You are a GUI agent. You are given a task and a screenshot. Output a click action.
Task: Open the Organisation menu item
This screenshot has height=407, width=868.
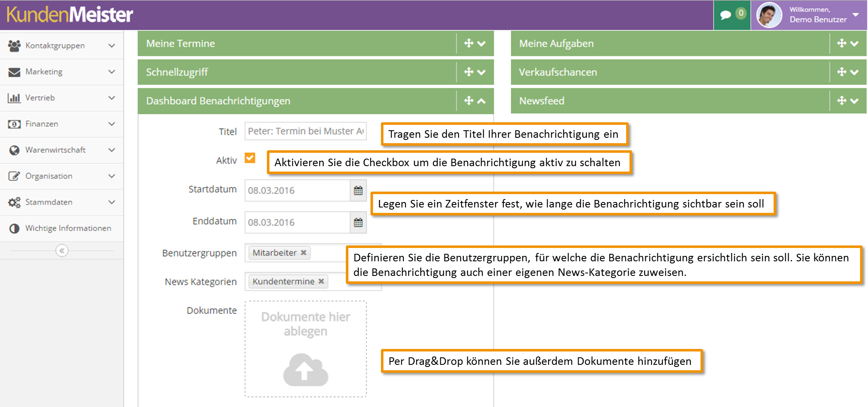[x=62, y=176]
